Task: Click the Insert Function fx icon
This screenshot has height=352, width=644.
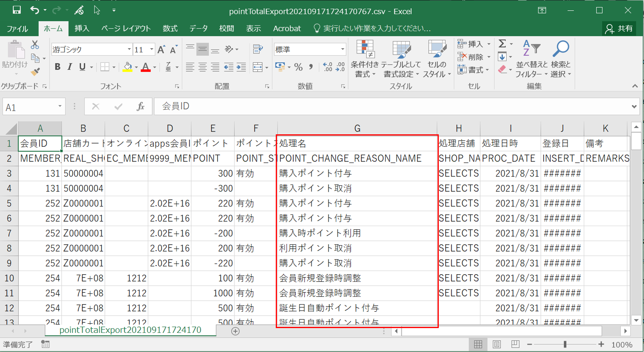Action: point(140,106)
